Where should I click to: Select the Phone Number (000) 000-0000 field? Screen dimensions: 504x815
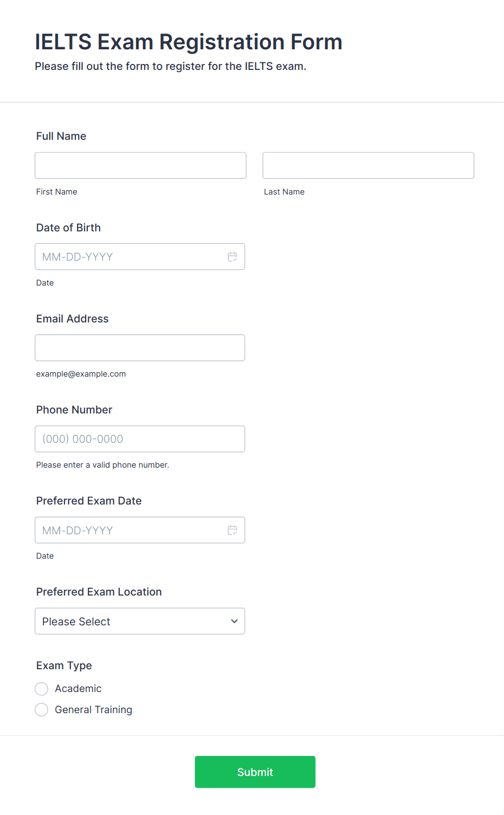click(x=140, y=439)
